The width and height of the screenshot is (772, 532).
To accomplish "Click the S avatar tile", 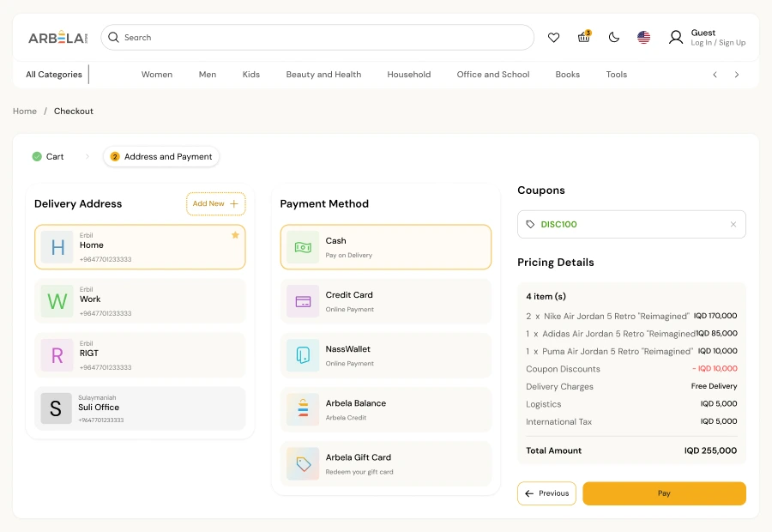I will [56, 408].
